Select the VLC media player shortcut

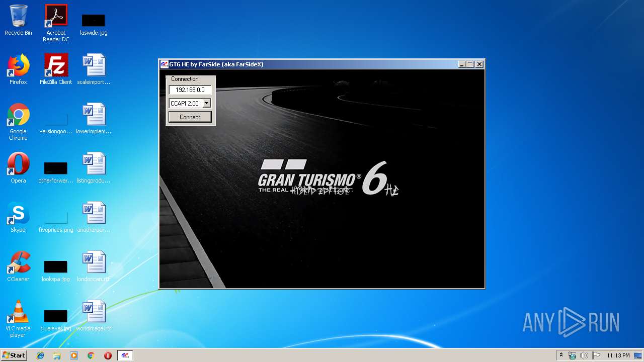point(18,319)
